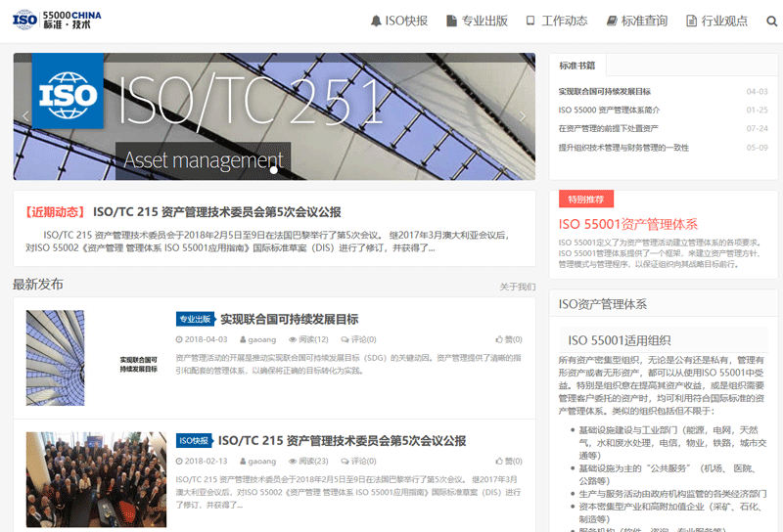Screen dimensions: 783x532
Task: Open list article ISO/TC 215 第5次会议公报
Action: point(342,441)
